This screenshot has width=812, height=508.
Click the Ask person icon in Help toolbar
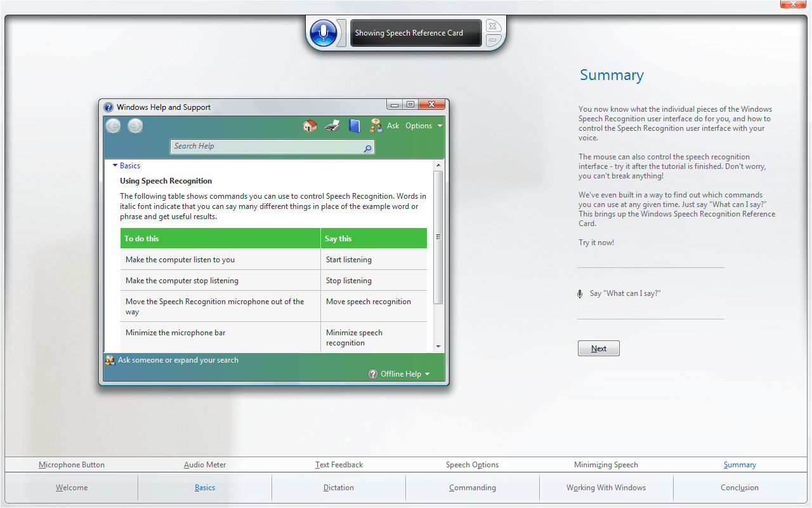pyautogui.click(x=376, y=126)
